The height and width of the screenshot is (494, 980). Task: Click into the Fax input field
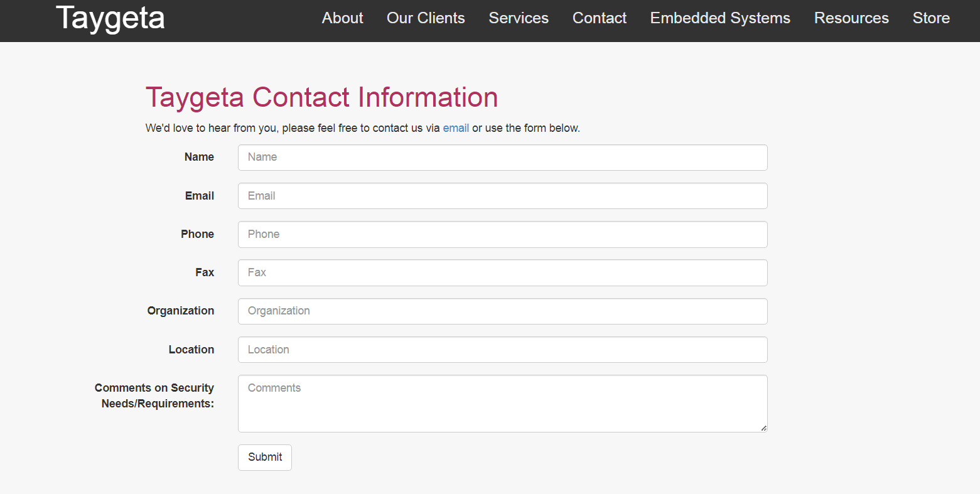tap(502, 272)
